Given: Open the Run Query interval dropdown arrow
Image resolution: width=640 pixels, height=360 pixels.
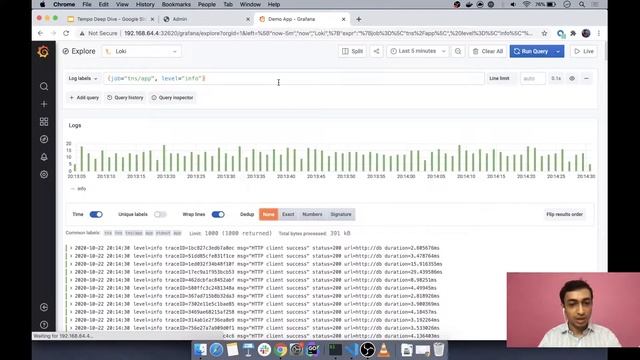Looking at the screenshot, I should (558, 51).
